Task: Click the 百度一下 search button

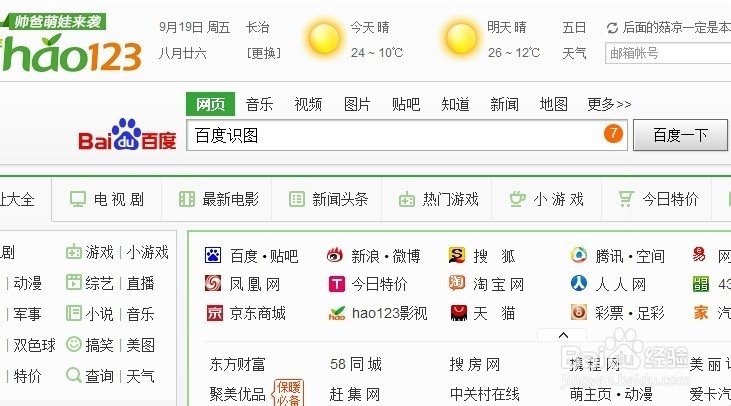Action: [x=680, y=135]
